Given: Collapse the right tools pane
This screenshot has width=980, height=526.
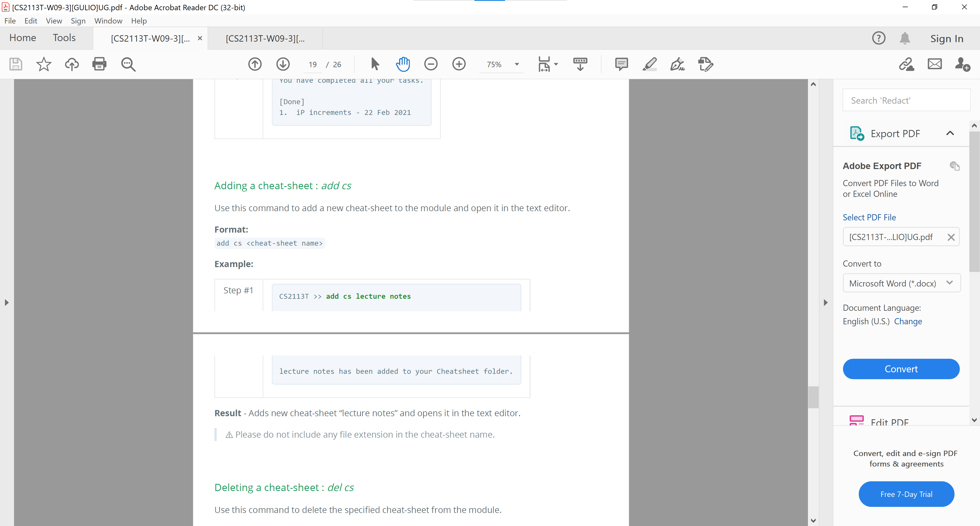Looking at the screenshot, I should tap(825, 303).
